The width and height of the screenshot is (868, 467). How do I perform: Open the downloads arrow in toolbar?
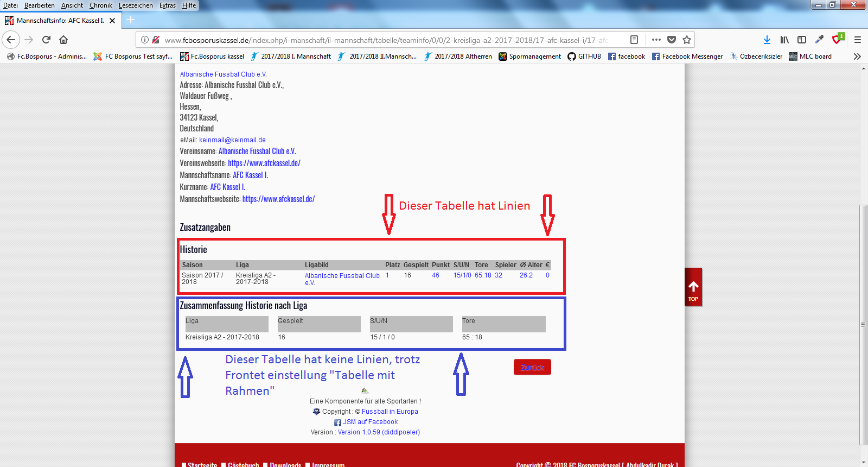[767, 40]
